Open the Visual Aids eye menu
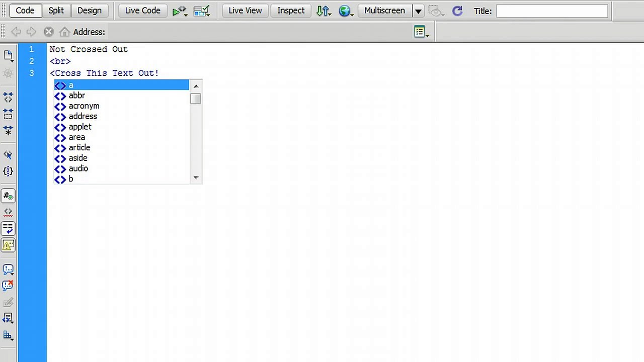The height and width of the screenshot is (362, 644). [x=437, y=11]
